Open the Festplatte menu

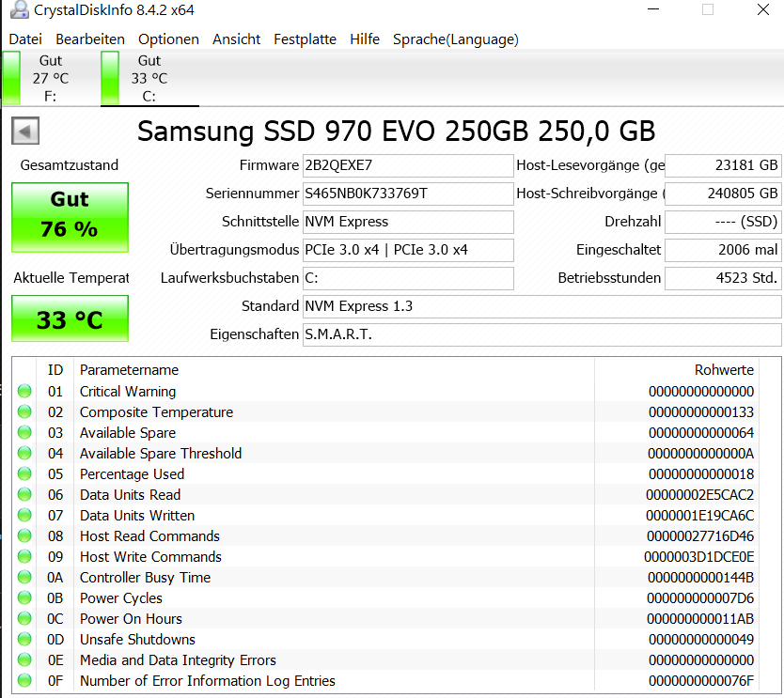click(x=305, y=39)
